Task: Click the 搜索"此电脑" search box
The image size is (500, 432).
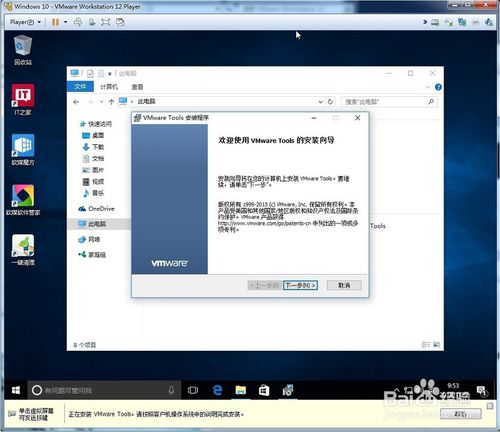Action: (389, 102)
